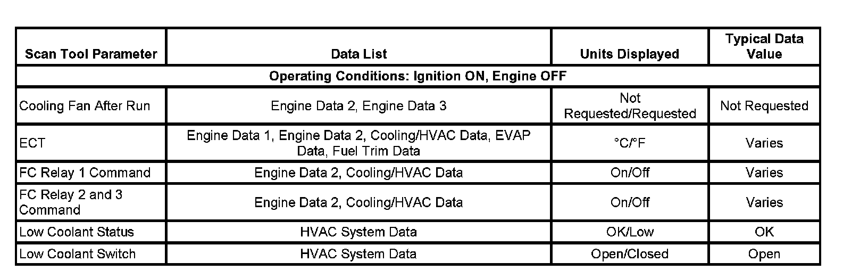Click On/Off in the FC Relay 1 row

pos(629,173)
